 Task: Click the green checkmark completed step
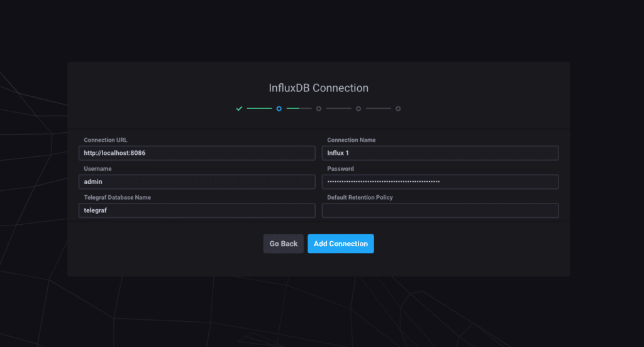pyautogui.click(x=239, y=108)
